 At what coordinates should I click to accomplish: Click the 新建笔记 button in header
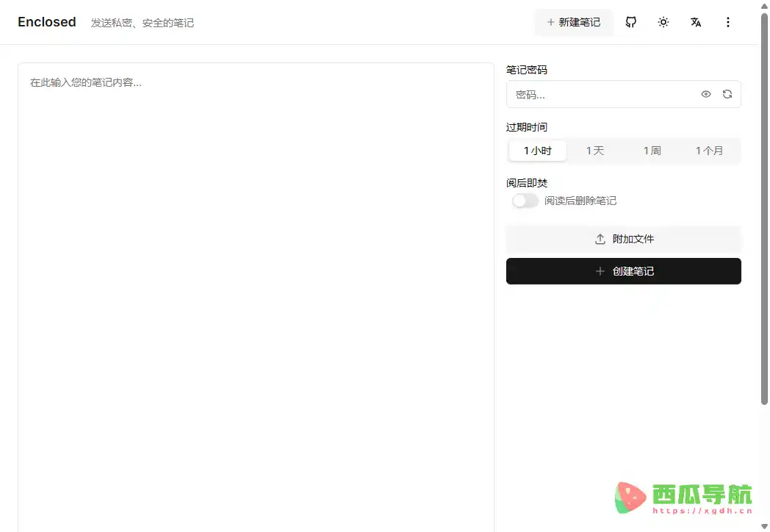(x=574, y=22)
